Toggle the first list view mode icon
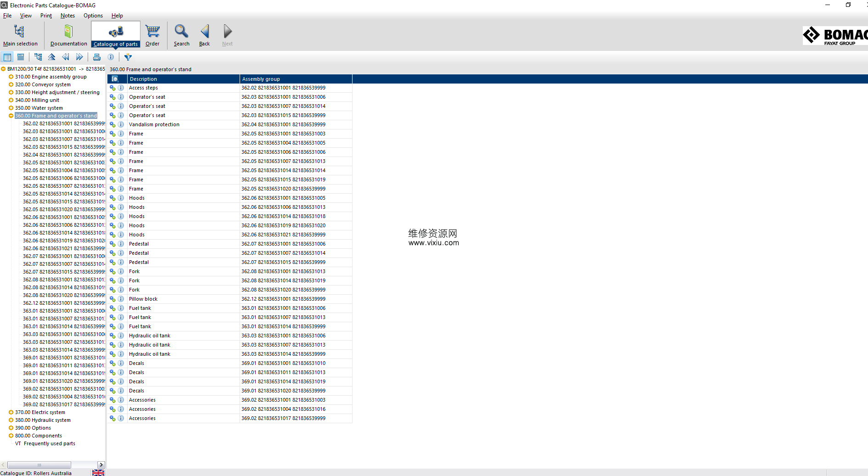This screenshot has width=868, height=476. (x=7, y=57)
